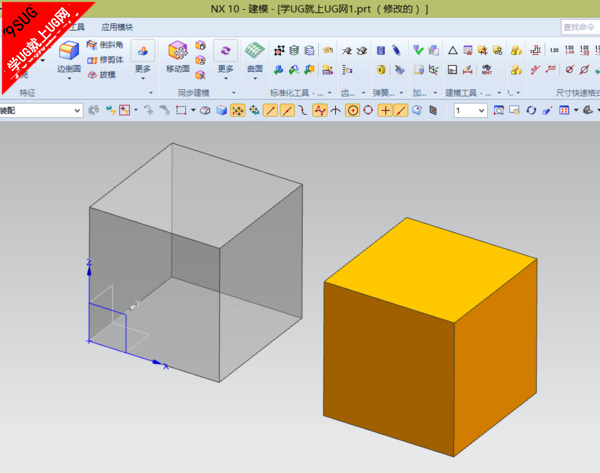Expand the 标准化工具 group arrow
The height and width of the screenshot is (473, 600).
(x=329, y=93)
